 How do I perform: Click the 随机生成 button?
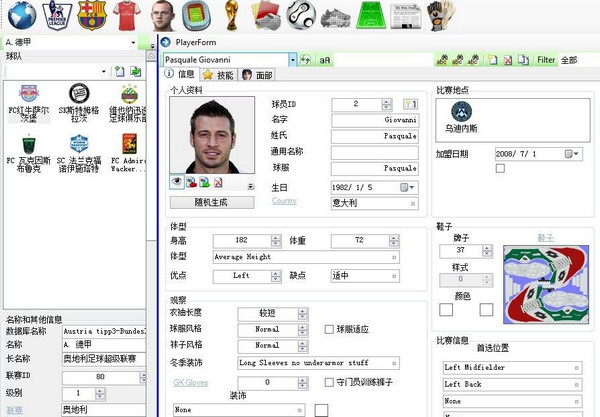tap(212, 202)
